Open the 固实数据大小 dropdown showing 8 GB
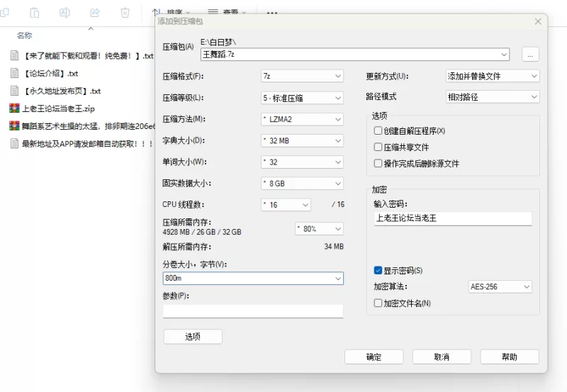 pyautogui.click(x=302, y=184)
